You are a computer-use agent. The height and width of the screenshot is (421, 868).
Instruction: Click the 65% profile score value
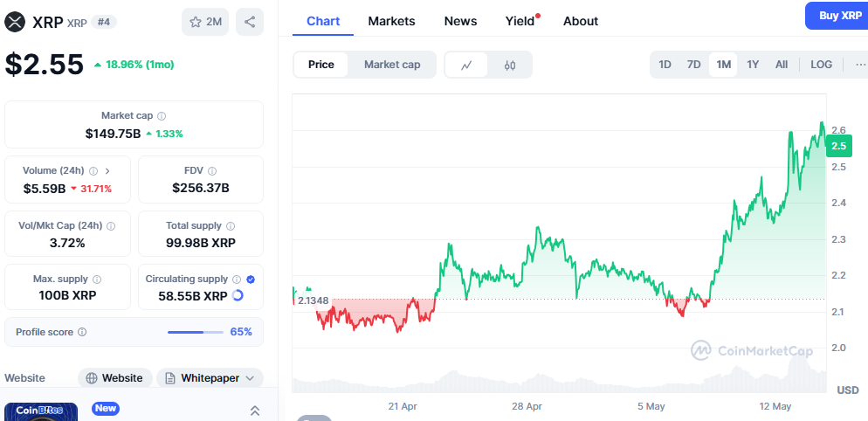pos(241,333)
